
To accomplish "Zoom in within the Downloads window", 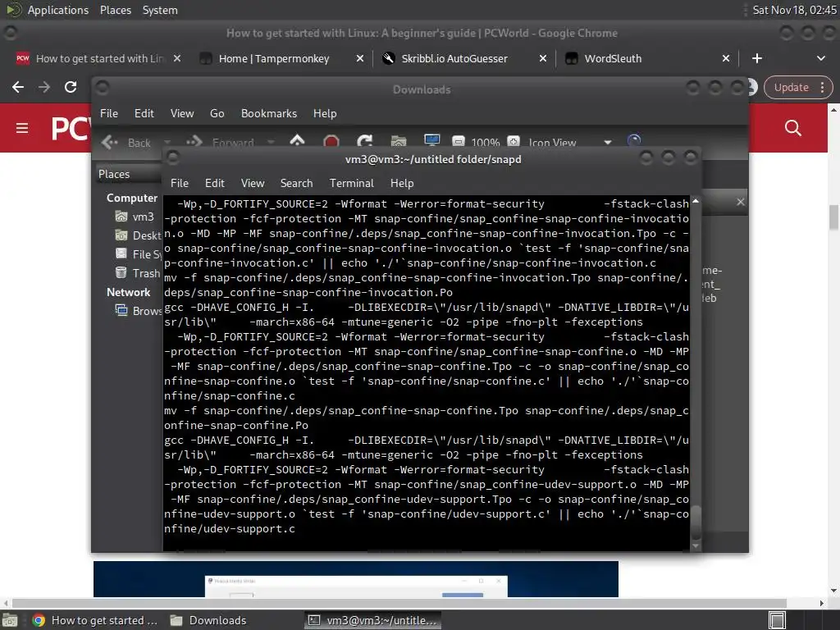I will click(514, 142).
